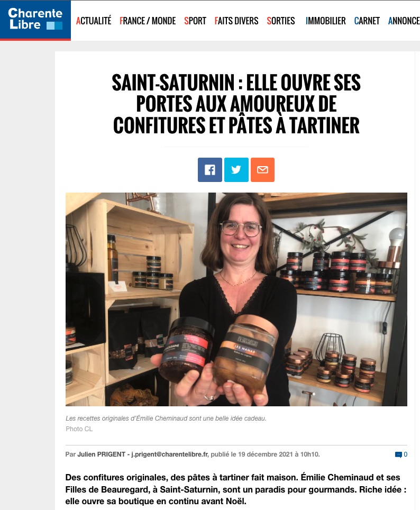Image resolution: width=420 pixels, height=510 pixels.
Task: Click the comment count number
Action: coord(405,454)
